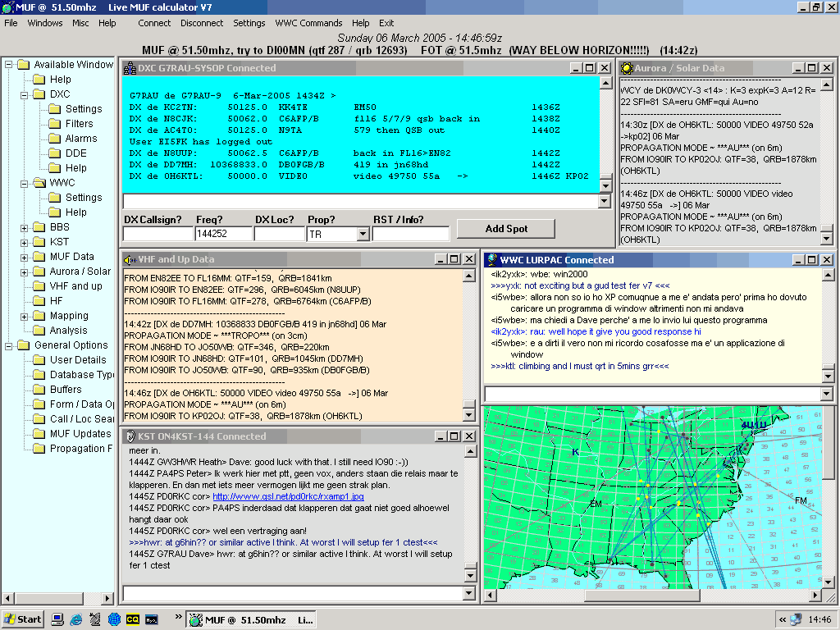Open Internet Explorer from quick launch
840x630 pixels.
pyautogui.click(x=76, y=619)
